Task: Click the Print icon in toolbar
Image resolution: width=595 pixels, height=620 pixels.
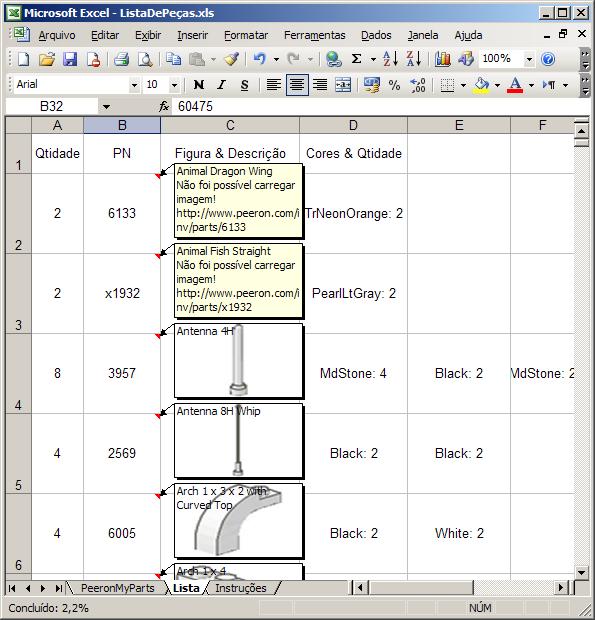Action: 121,59
